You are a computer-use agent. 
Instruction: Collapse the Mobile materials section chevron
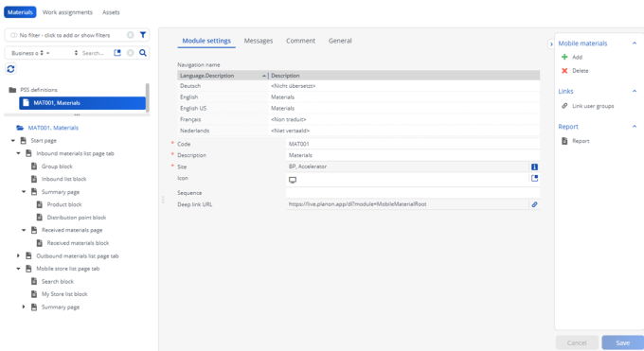(635, 44)
